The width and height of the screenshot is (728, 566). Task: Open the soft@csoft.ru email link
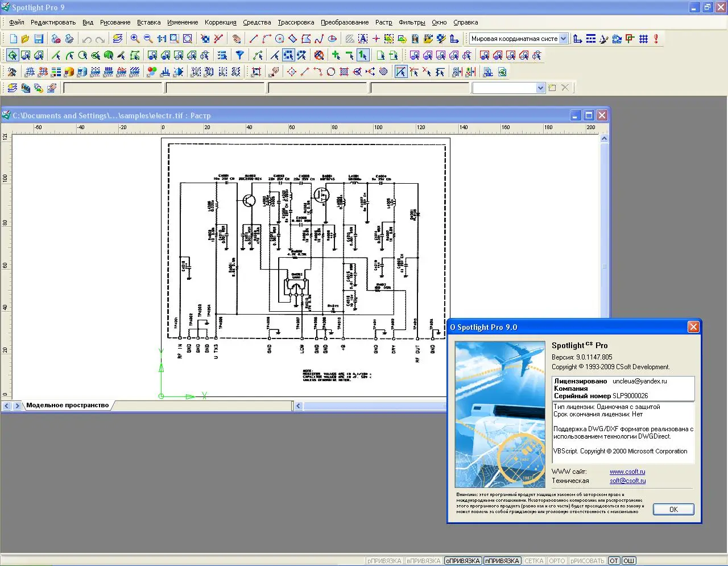pos(628,481)
